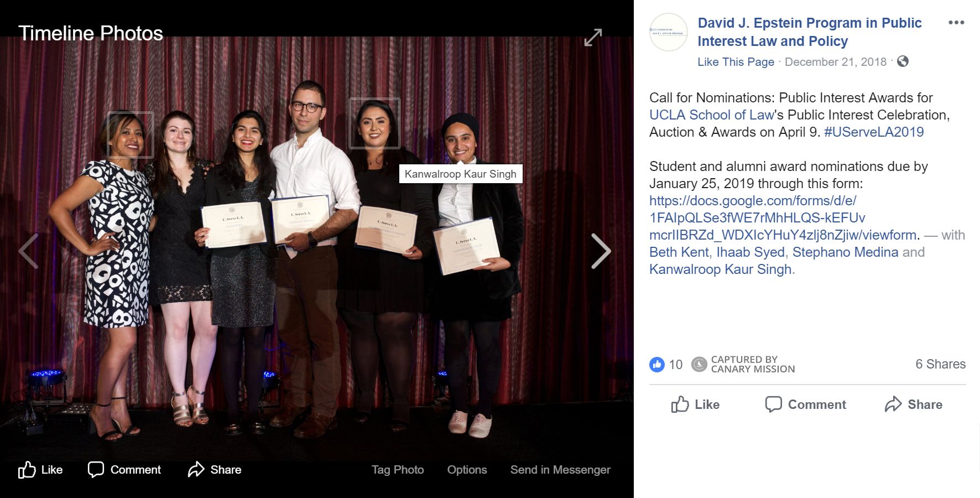Open Tag Photo option

398,470
